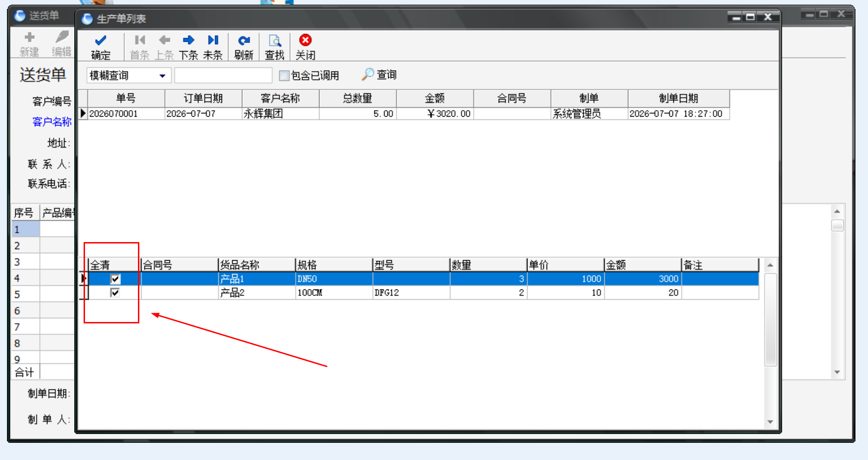Image resolution: width=868 pixels, height=460 pixels.
Task: Click the 型号 column header
Action: click(x=411, y=265)
